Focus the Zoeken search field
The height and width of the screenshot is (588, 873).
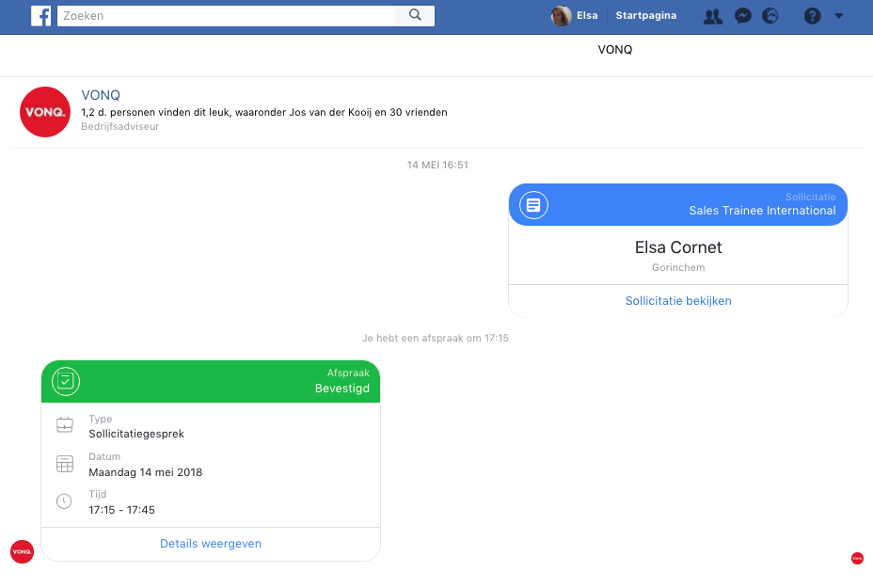pyautogui.click(x=227, y=16)
